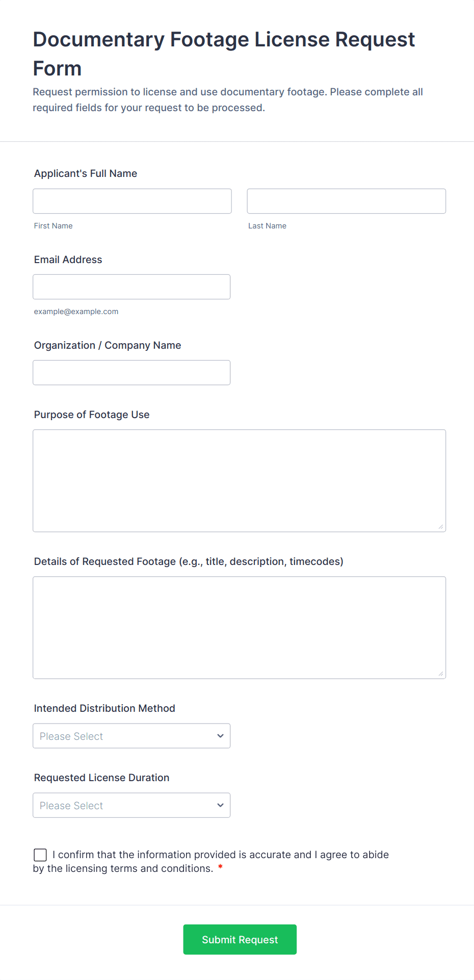This screenshot has height=980, width=474.
Task: Click the chevron arrow of Distribution Method select
Action: pyautogui.click(x=220, y=735)
